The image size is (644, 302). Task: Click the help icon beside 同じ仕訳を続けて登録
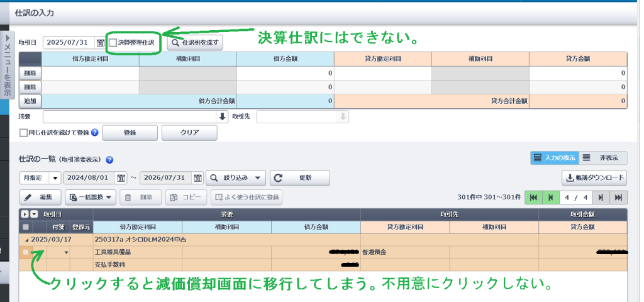point(95,133)
